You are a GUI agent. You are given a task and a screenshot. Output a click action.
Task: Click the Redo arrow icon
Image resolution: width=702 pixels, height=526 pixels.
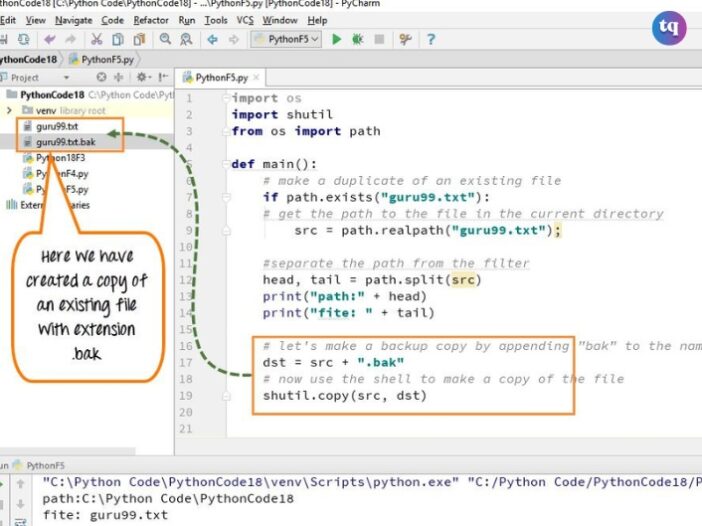tap(70, 39)
